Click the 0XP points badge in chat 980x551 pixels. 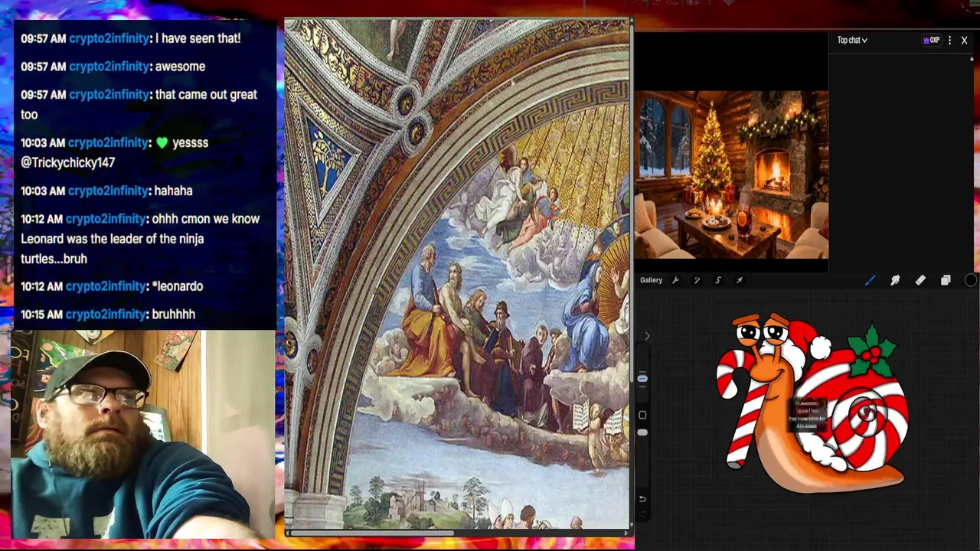(931, 41)
